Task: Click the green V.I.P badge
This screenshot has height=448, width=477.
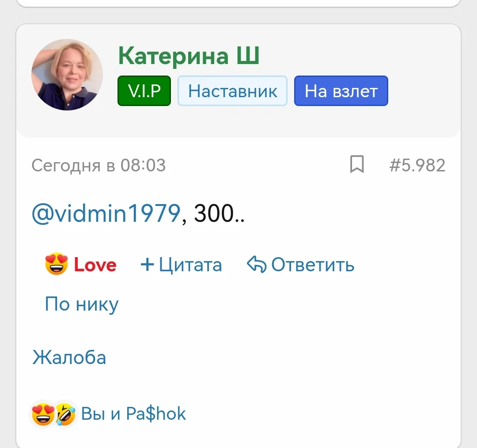Action: point(144,91)
